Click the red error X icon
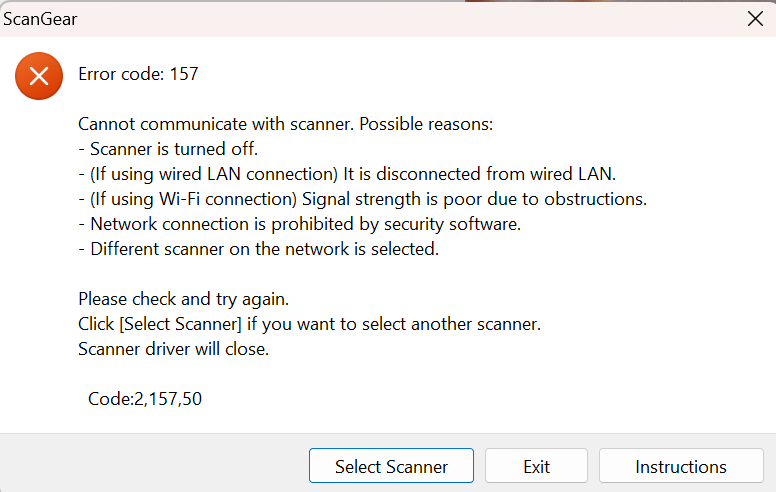This screenshot has width=776, height=492. click(39, 75)
